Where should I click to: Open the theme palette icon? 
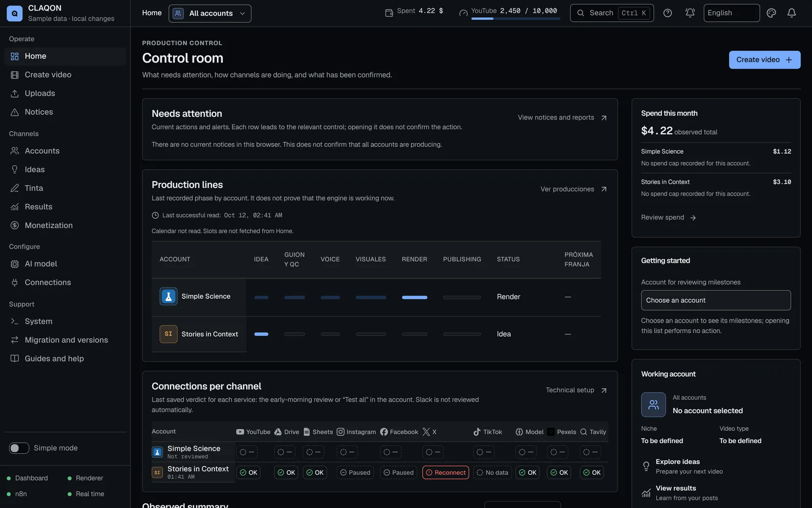[771, 13]
